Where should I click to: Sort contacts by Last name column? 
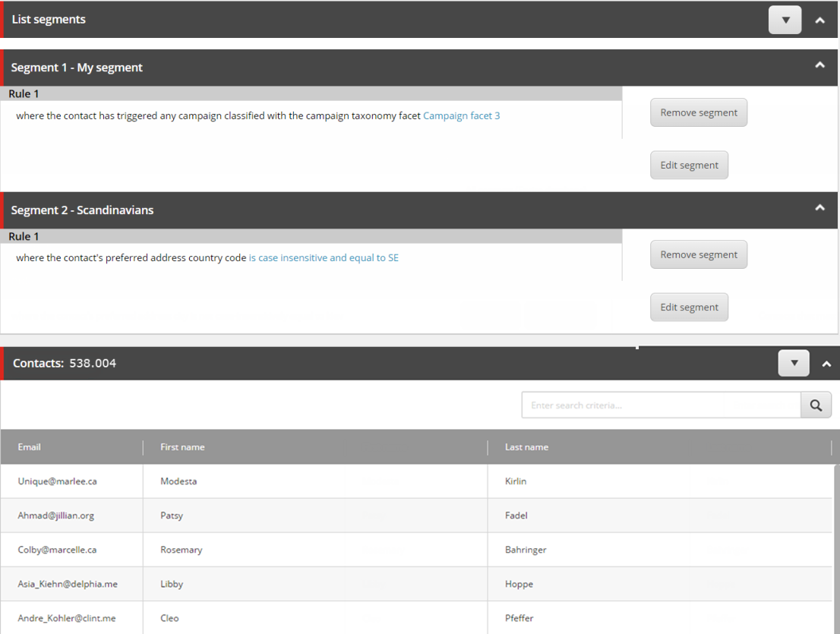click(526, 447)
